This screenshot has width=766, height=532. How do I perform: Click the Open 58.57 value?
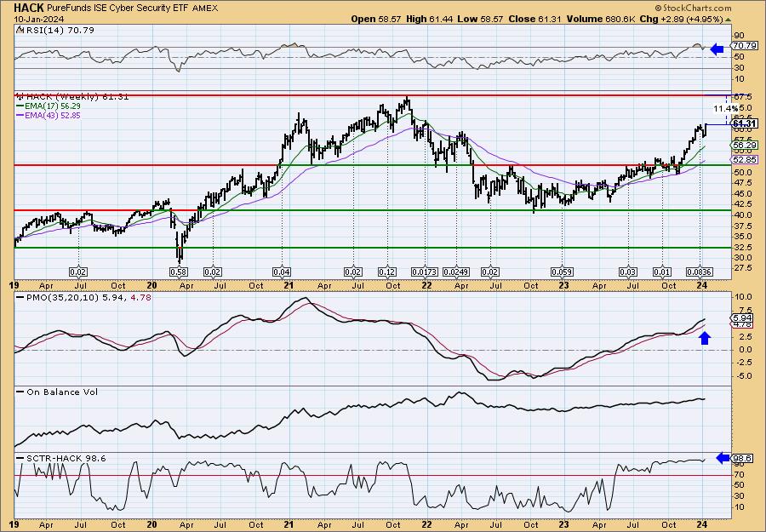376,19
